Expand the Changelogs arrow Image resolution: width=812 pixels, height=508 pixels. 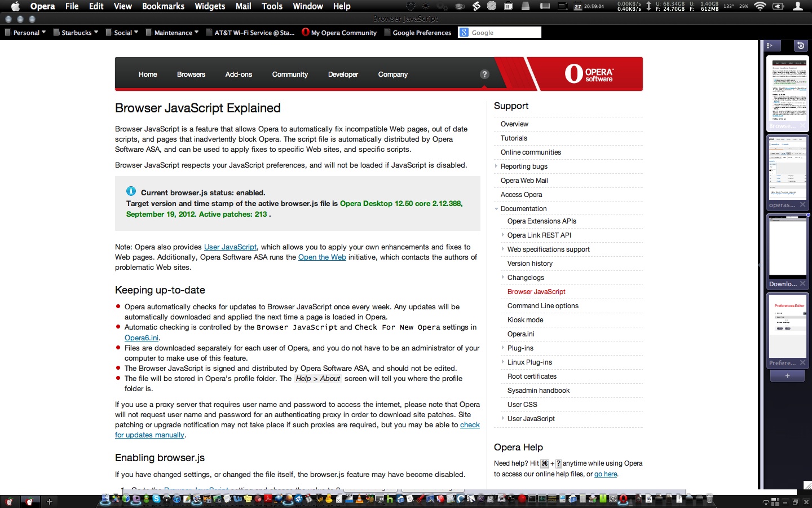pos(503,277)
